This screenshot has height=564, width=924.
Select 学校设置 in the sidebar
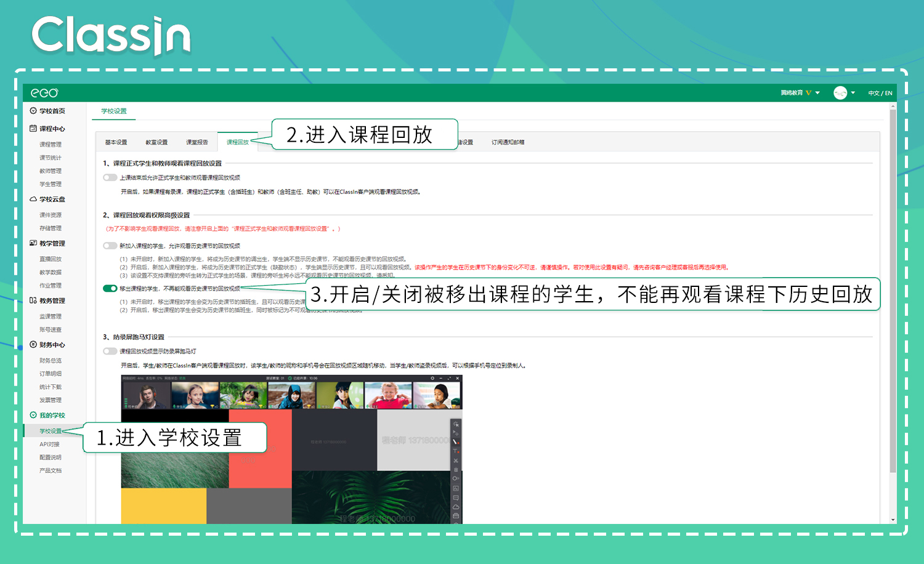pos(51,431)
